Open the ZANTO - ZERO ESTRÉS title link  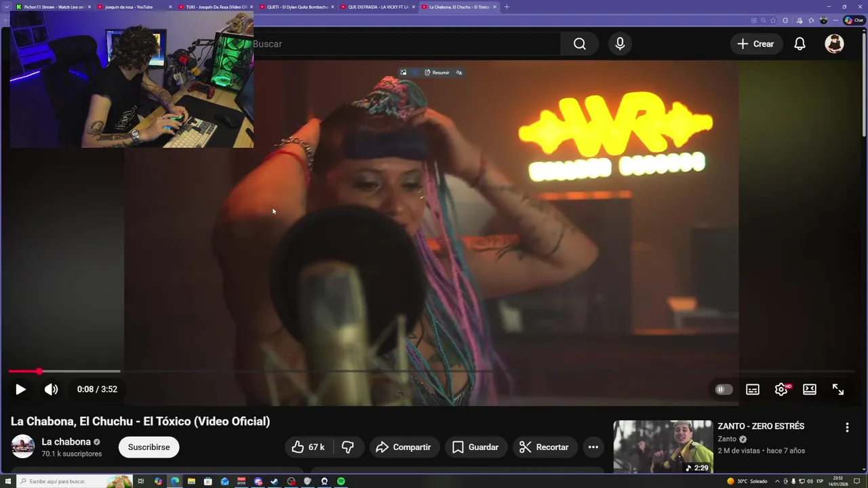(x=761, y=426)
